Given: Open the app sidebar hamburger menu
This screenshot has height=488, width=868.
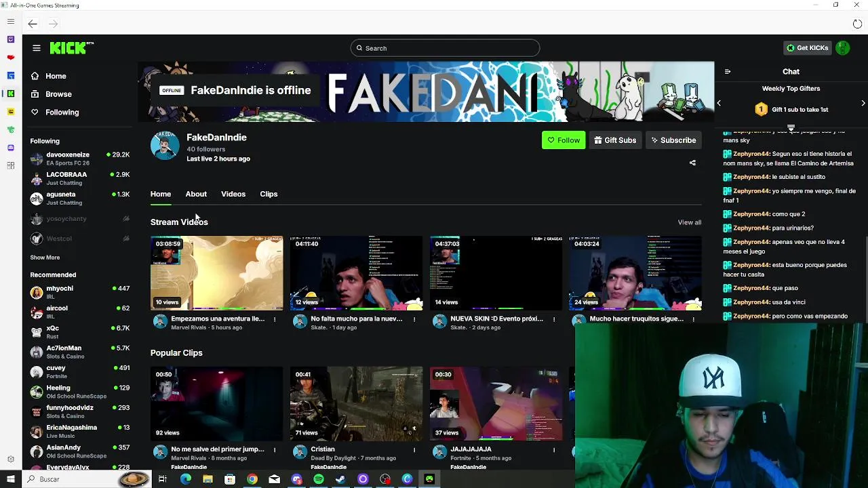Looking at the screenshot, I should 11,22.
